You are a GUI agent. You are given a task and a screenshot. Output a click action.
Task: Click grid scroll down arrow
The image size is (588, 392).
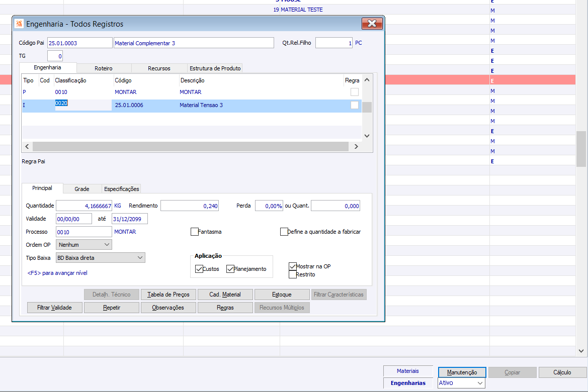click(x=367, y=136)
